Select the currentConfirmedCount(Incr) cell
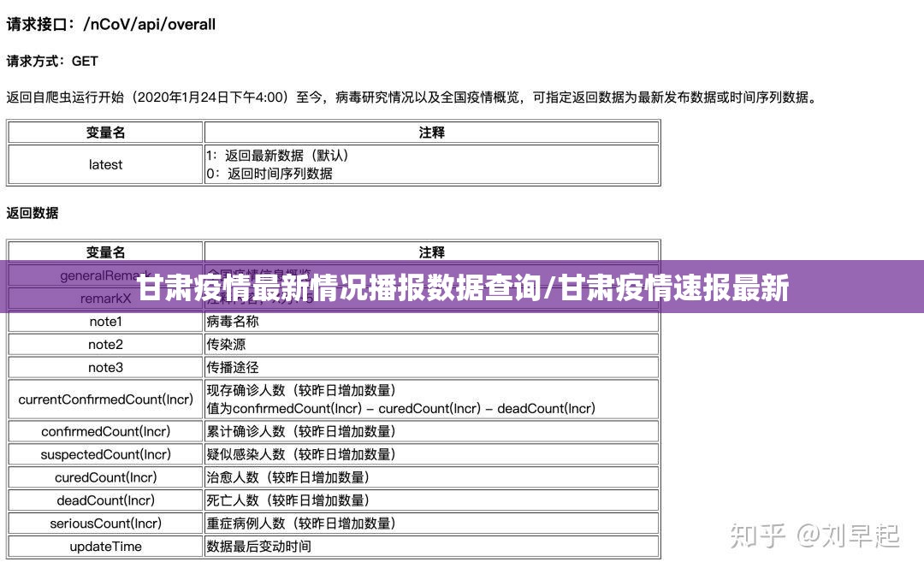Viewport: 924px width, 574px height. point(105,399)
